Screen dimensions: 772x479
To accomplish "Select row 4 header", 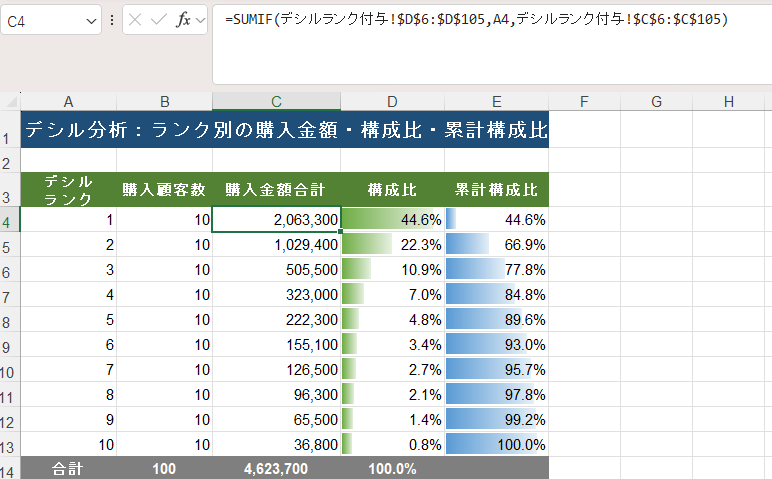I will pyautogui.click(x=10, y=220).
